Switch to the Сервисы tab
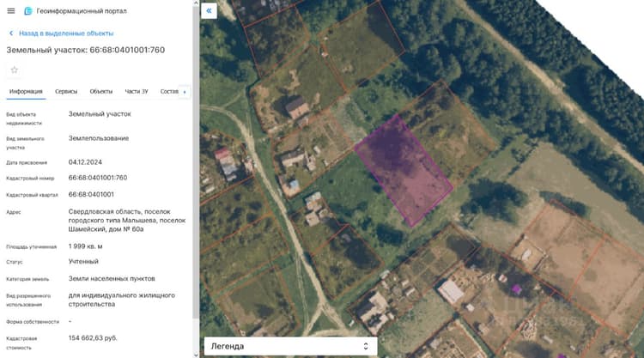Viewport: 644px width, 358px height. point(66,91)
